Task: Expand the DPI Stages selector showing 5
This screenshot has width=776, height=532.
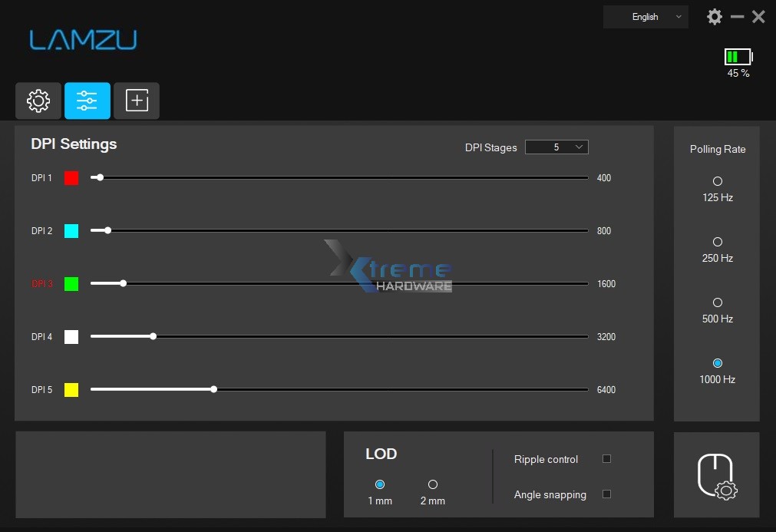Action: tap(556, 147)
